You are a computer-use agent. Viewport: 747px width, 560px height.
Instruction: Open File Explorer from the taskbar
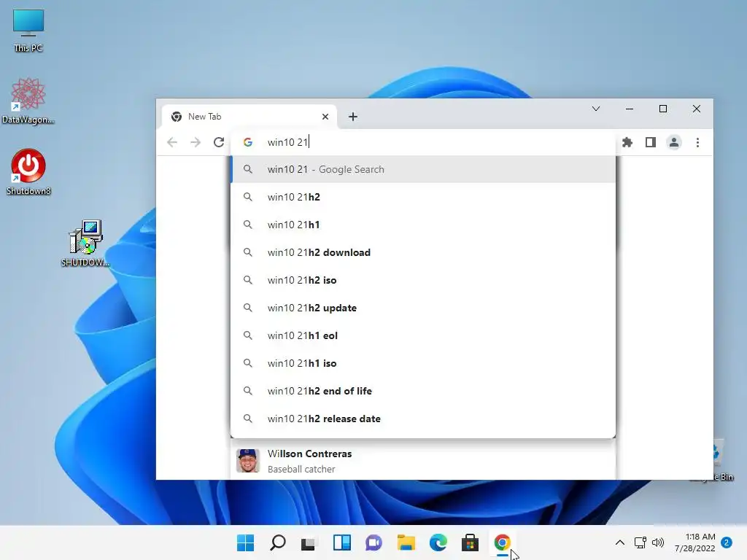(x=406, y=542)
